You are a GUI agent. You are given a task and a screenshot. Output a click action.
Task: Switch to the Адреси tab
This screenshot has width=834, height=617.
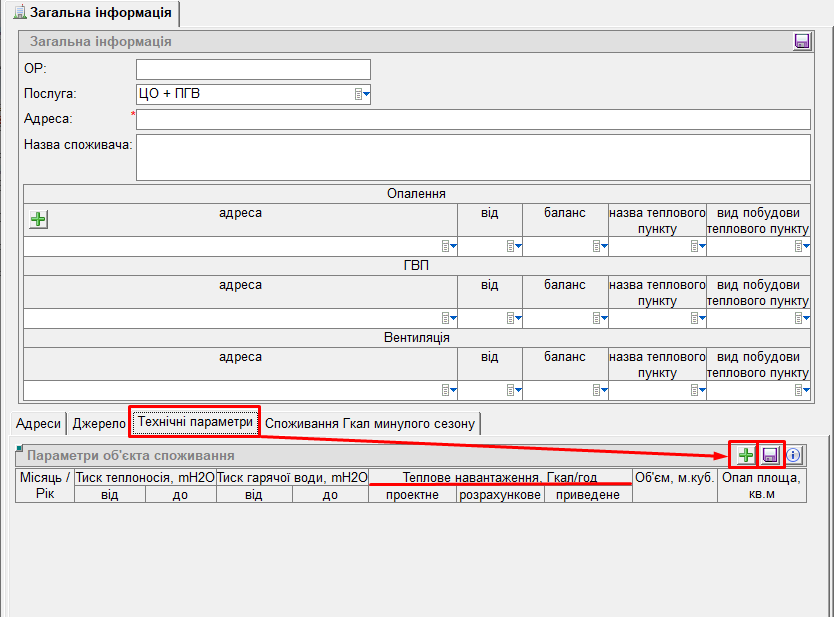tap(40, 423)
